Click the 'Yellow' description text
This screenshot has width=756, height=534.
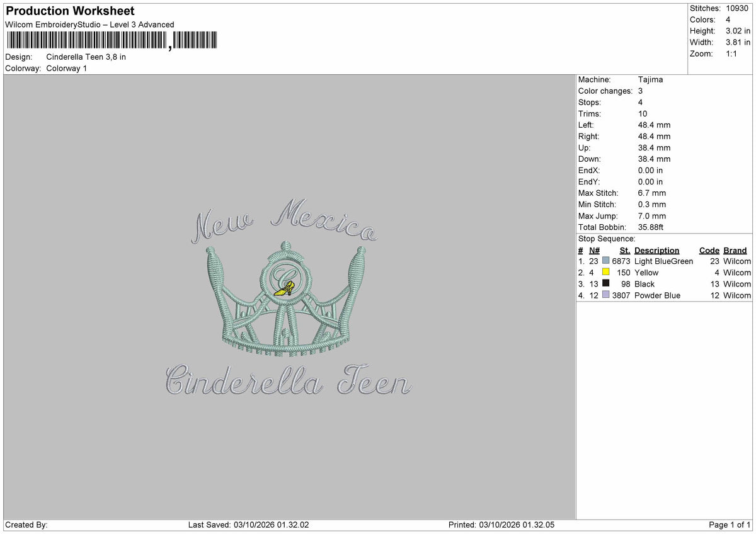pyautogui.click(x=646, y=273)
